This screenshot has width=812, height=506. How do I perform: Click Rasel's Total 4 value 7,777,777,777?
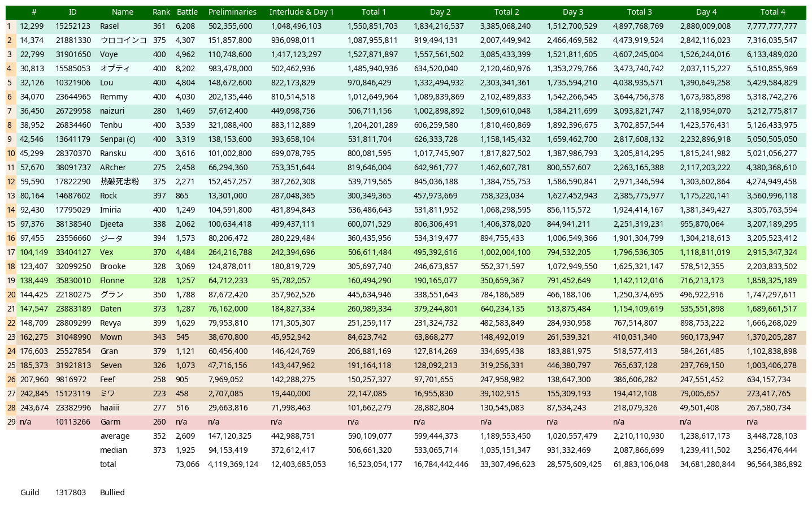click(x=772, y=26)
